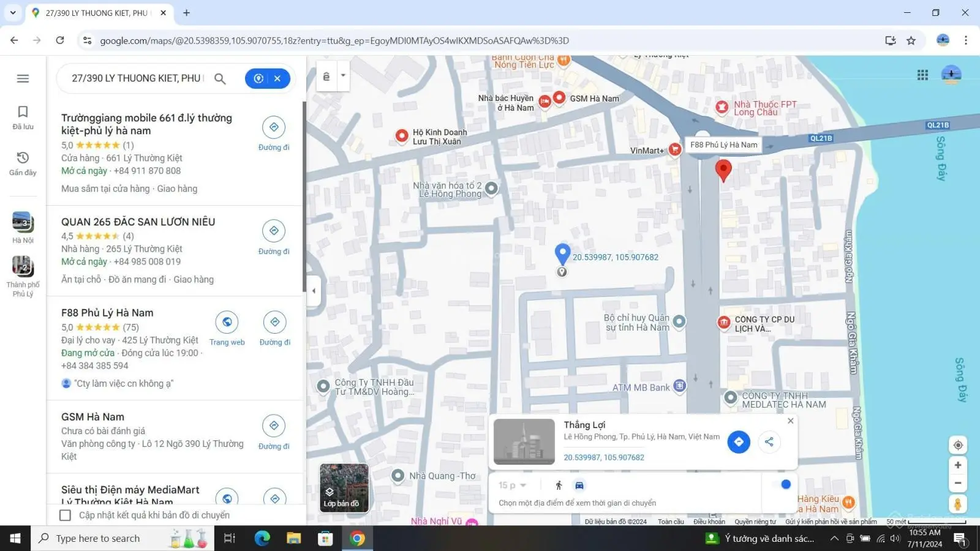Zoom out the map
The image size is (980, 551).
pyautogui.click(x=958, y=483)
